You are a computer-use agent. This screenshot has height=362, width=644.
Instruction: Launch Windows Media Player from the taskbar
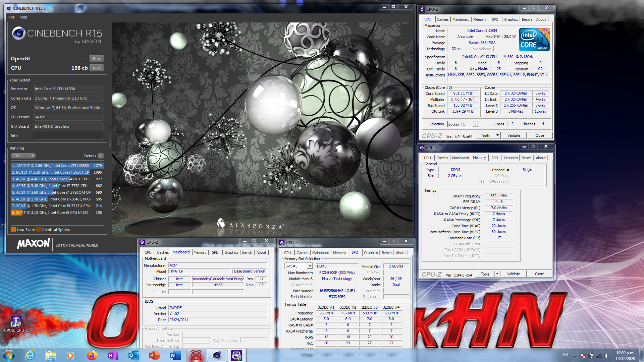[x=70, y=355]
